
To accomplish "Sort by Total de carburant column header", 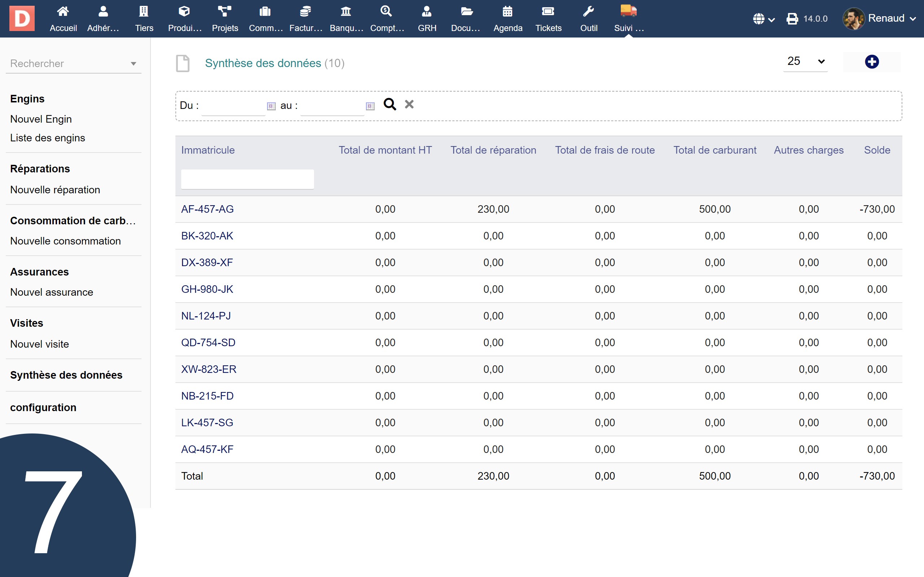I will [714, 150].
